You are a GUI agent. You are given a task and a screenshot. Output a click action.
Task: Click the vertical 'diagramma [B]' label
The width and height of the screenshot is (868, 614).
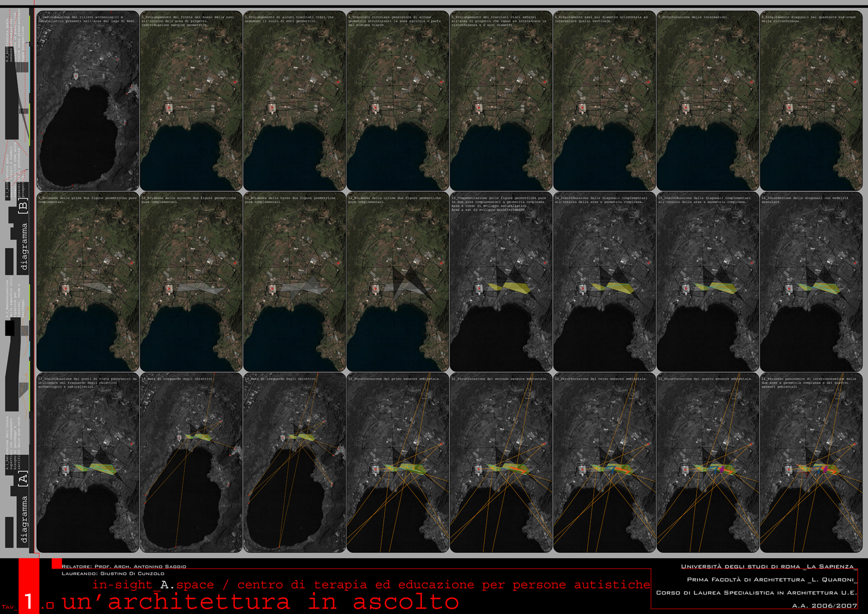23,234
